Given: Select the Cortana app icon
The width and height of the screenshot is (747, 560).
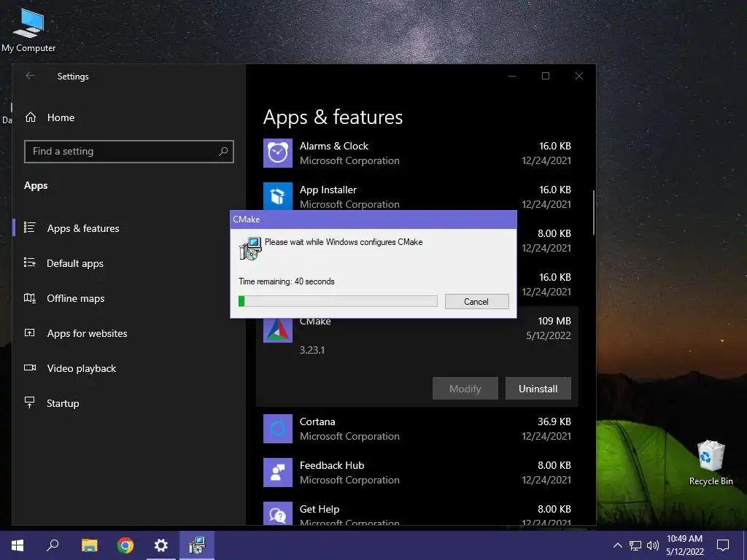Looking at the screenshot, I should click(x=278, y=429).
